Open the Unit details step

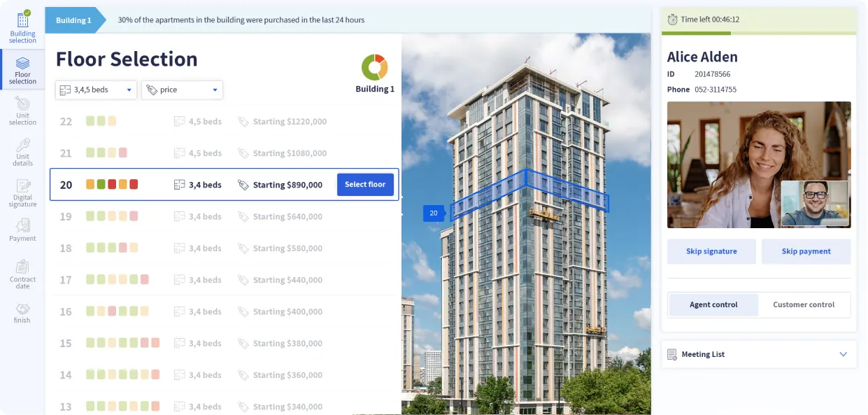point(22,151)
